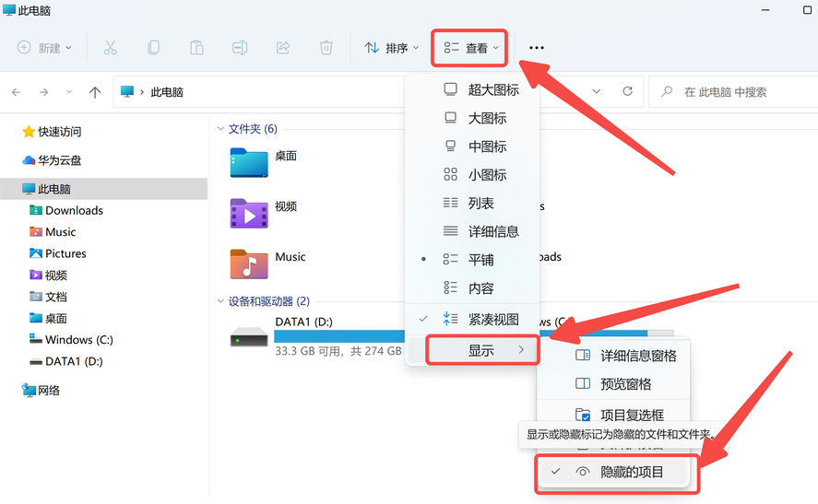Click the 网络 network icon in sidebar
The width and height of the screenshot is (818, 504).
pyautogui.click(x=29, y=390)
